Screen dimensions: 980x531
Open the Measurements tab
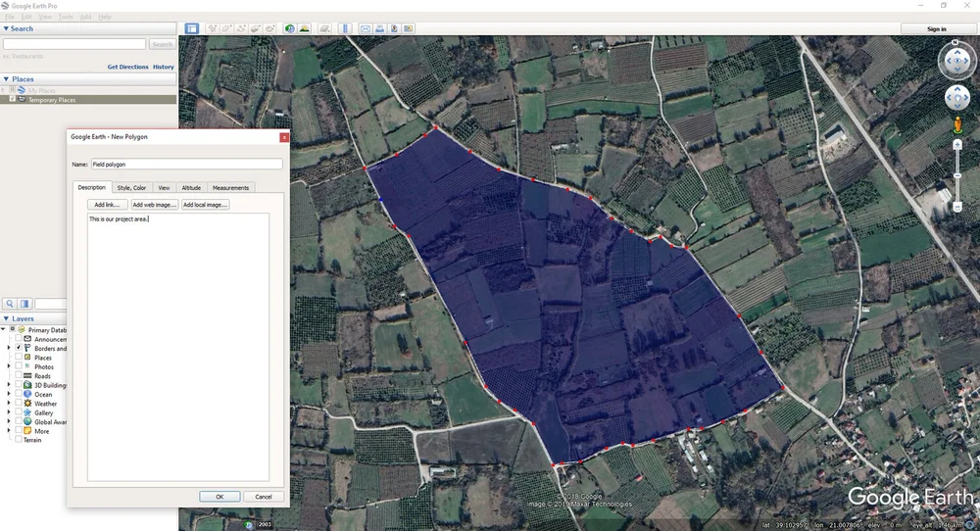tap(230, 187)
